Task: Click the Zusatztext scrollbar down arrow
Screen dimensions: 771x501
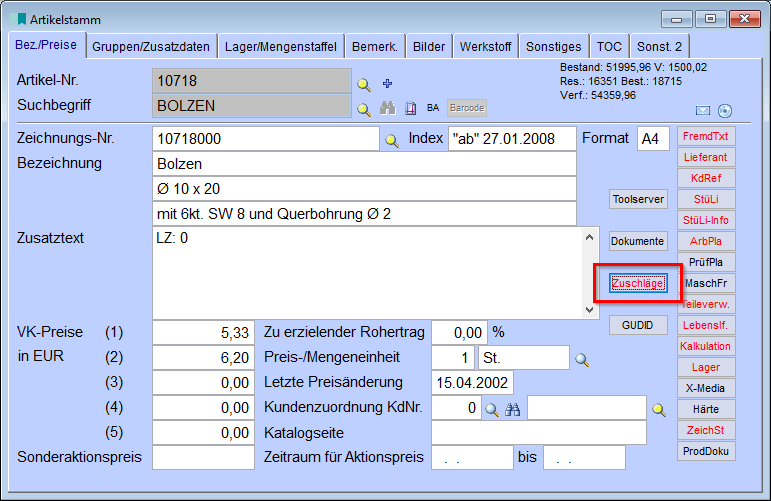Action: coord(590,310)
